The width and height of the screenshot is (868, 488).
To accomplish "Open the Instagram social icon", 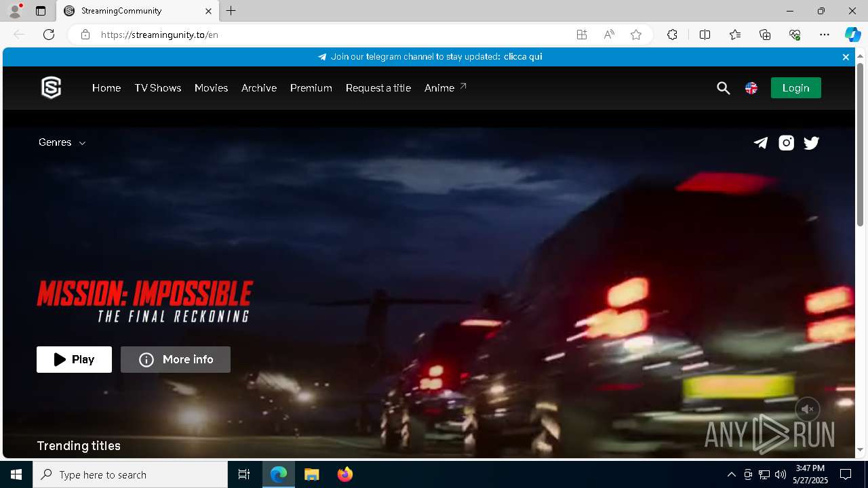I will click(x=786, y=142).
